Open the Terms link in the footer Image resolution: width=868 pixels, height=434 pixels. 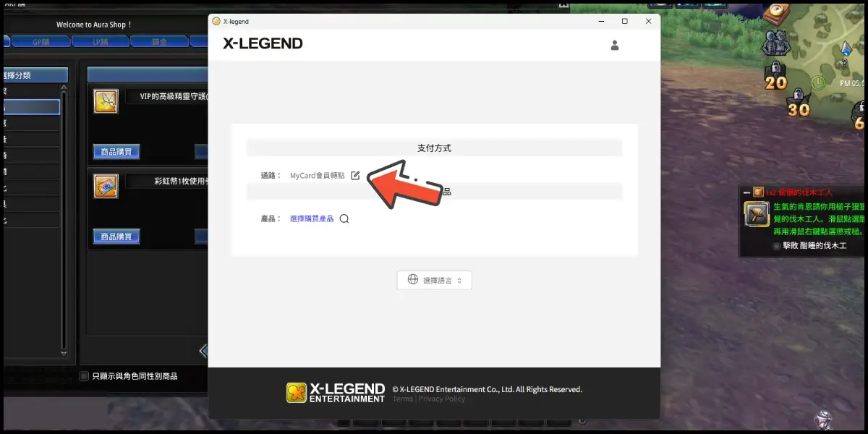click(x=403, y=399)
